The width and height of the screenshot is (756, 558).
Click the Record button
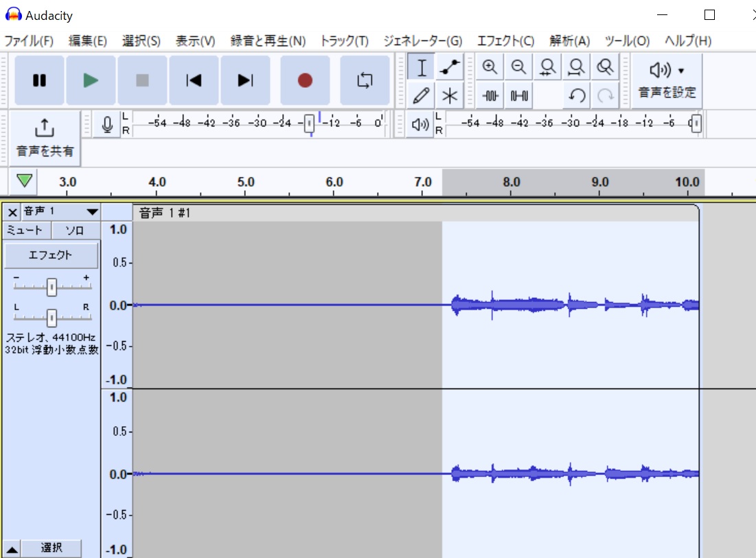tap(305, 81)
